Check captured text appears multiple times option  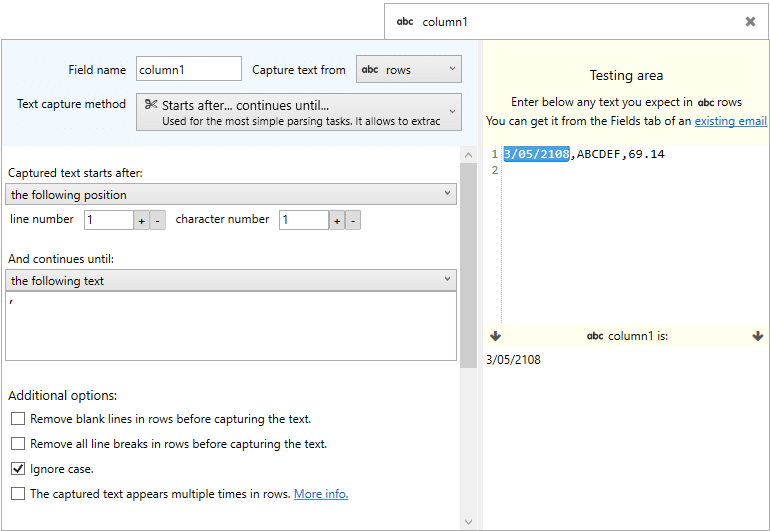[18, 493]
